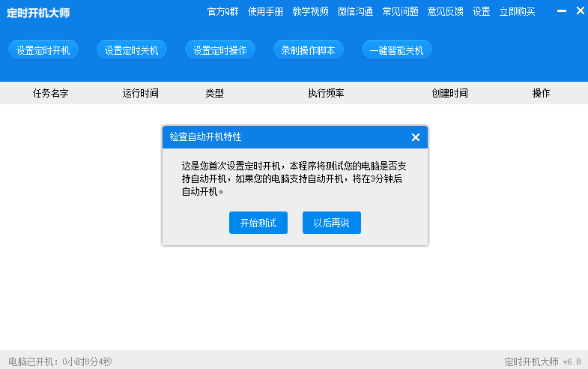Image resolution: width=588 pixels, height=369 pixels.
Task: Click the 创建时间 column header
Action: (x=449, y=93)
